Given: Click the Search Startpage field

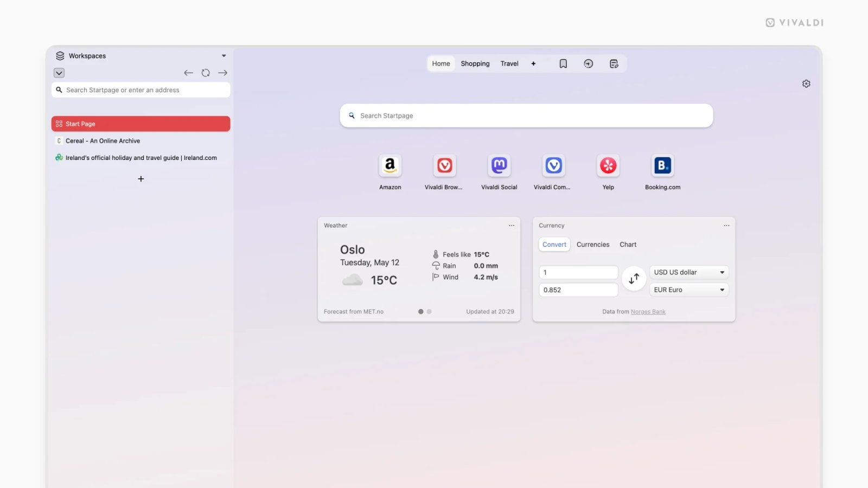Looking at the screenshot, I should [x=526, y=115].
